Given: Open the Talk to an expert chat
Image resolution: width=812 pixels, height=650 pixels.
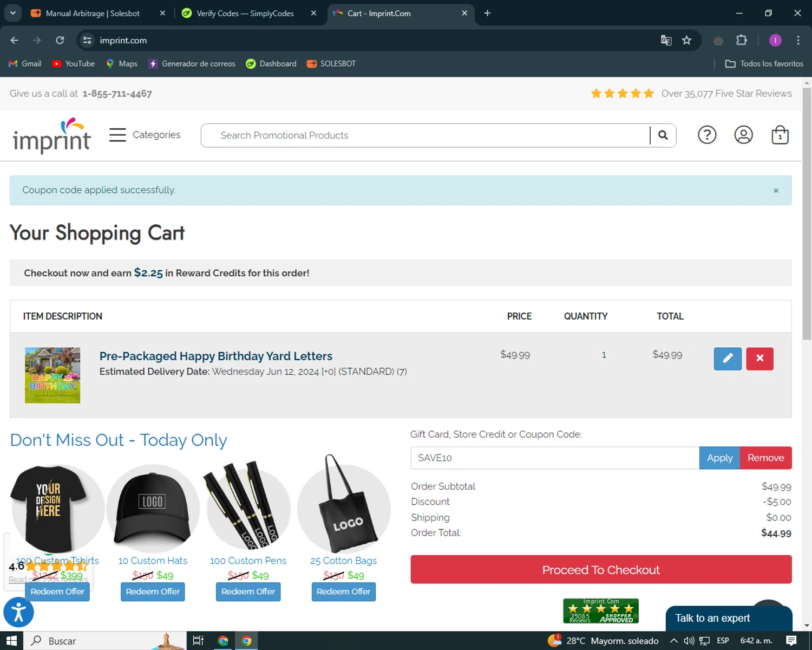Looking at the screenshot, I should coord(729,618).
